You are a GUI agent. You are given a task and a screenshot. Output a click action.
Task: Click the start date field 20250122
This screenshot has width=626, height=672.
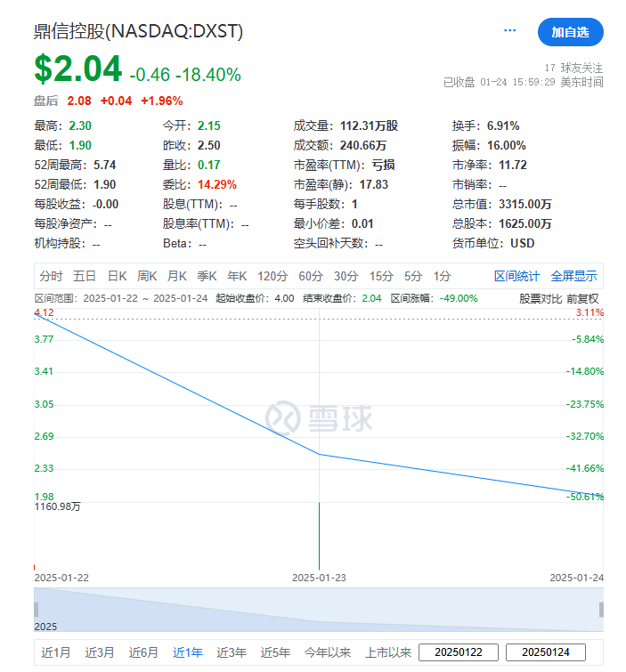459,652
